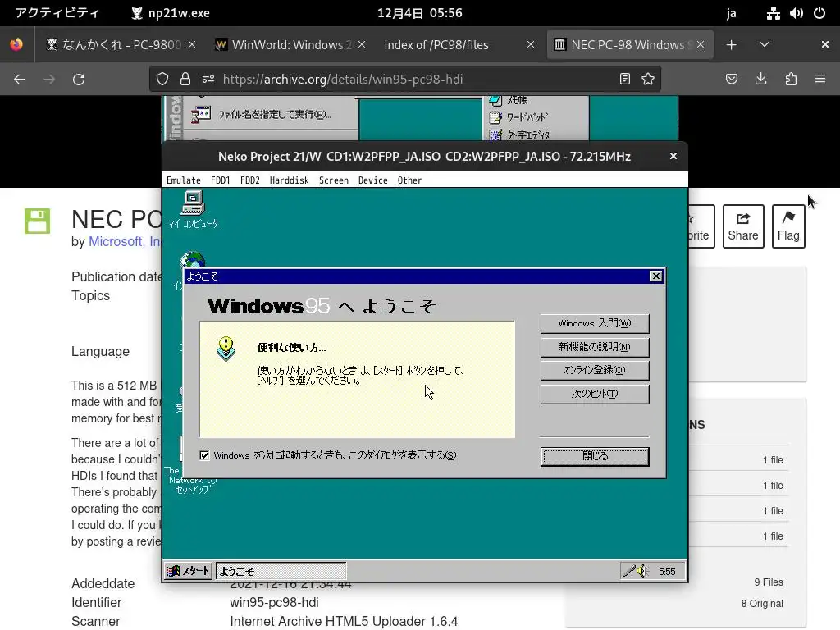Toggle reader view icon

[x=624, y=80]
